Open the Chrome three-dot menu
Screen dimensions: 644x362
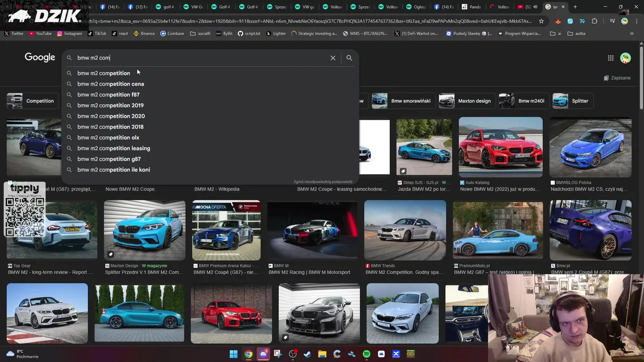(636, 21)
